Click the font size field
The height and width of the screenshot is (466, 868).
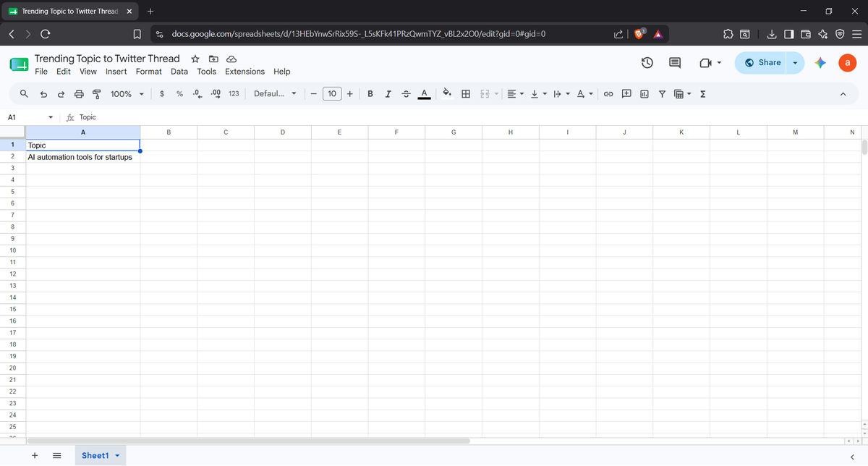pos(331,94)
